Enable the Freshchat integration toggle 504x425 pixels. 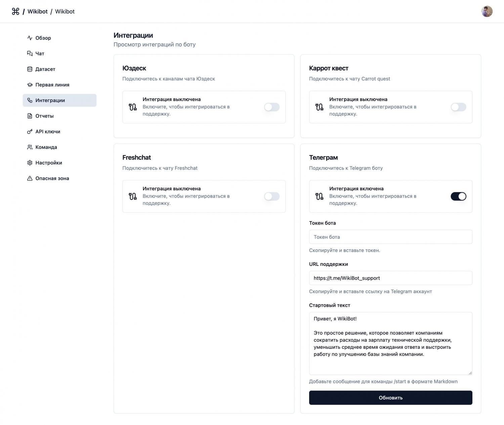[x=271, y=196]
